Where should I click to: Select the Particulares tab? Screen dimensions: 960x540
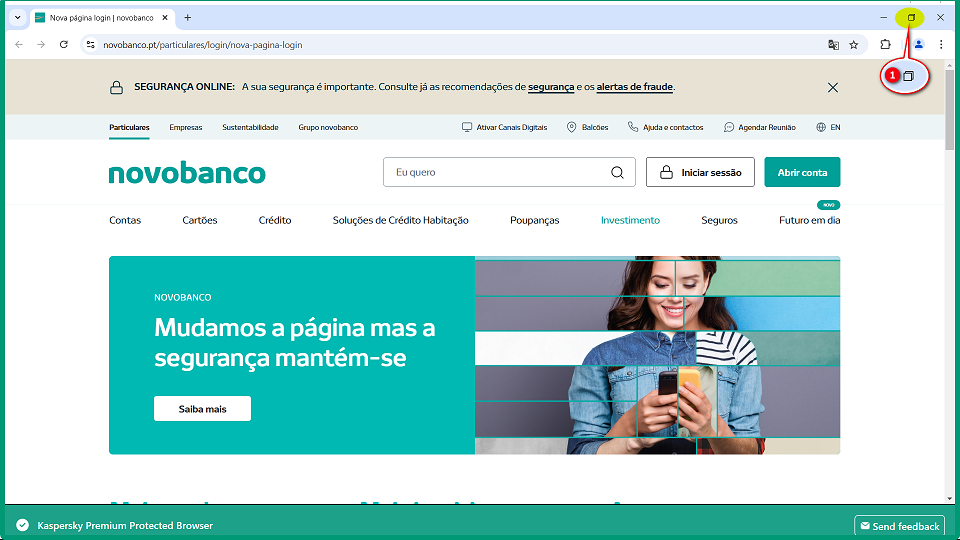coord(129,127)
